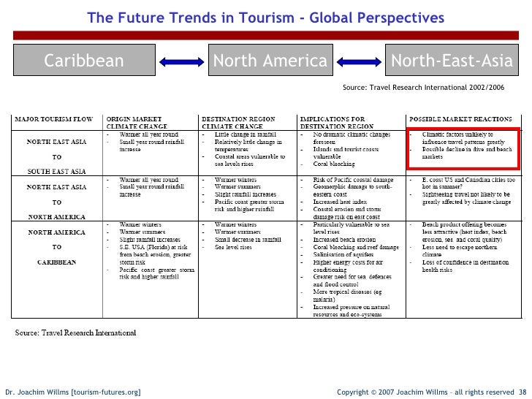Click the 'IMPLICATIONS FOR DESTINATION REGION' header
Image resolution: width=532 pixels, height=399 pixels.
pyautogui.click(x=337, y=123)
